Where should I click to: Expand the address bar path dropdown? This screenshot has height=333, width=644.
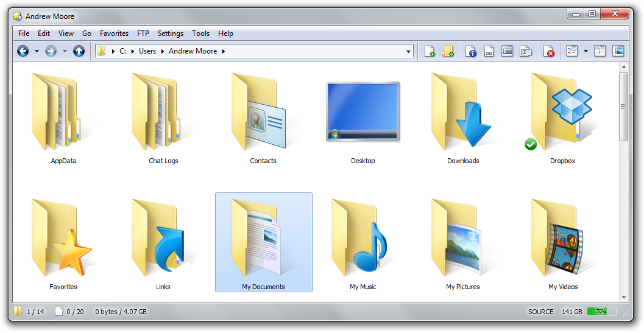(408, 52)
